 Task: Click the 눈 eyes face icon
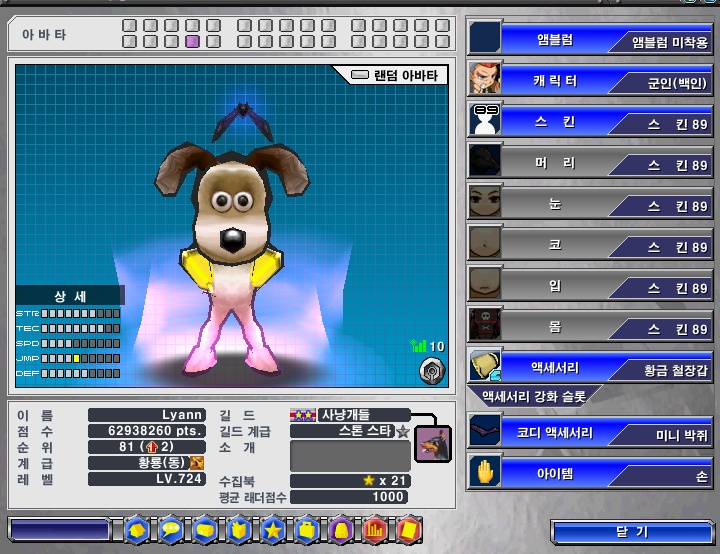485,201
